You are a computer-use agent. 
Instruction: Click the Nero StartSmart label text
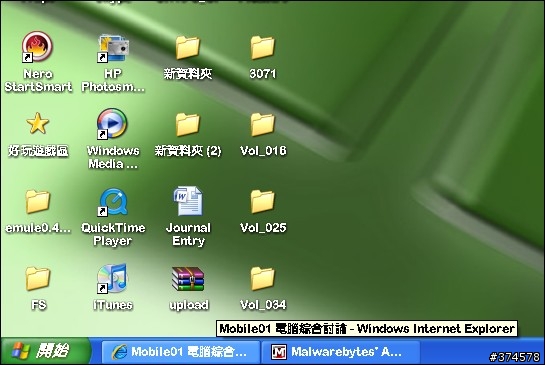click(x=38, y=80)
